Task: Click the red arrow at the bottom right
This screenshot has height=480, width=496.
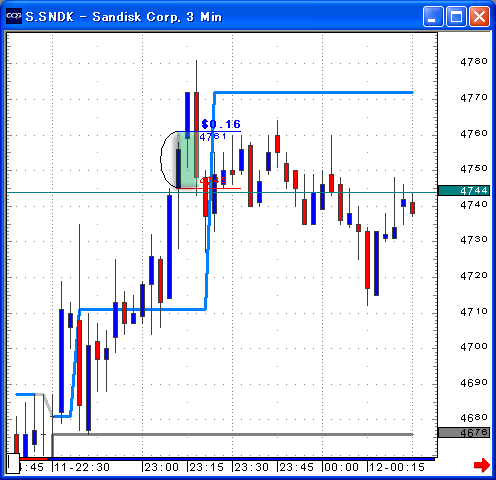Action: pyautogui.click(x=482, y=465)
